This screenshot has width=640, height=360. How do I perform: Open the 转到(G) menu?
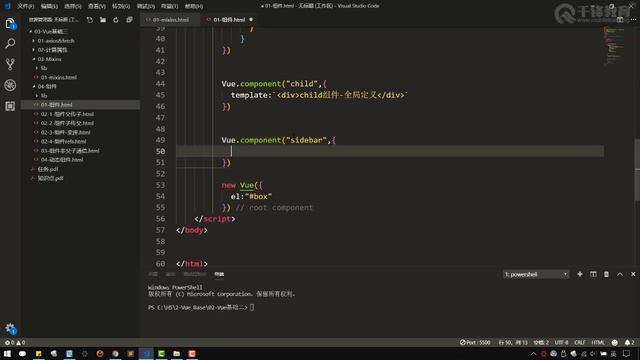tap(121, 6)
